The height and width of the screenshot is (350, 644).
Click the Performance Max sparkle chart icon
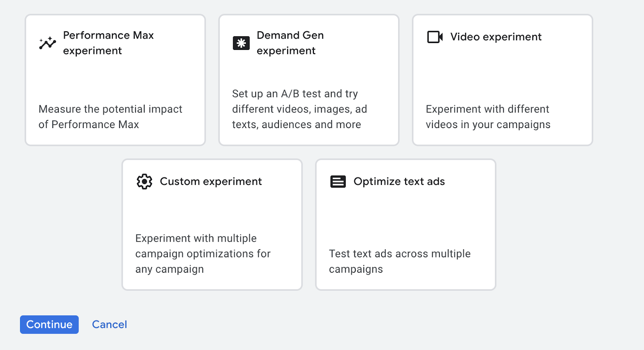(x=47, y=43)
